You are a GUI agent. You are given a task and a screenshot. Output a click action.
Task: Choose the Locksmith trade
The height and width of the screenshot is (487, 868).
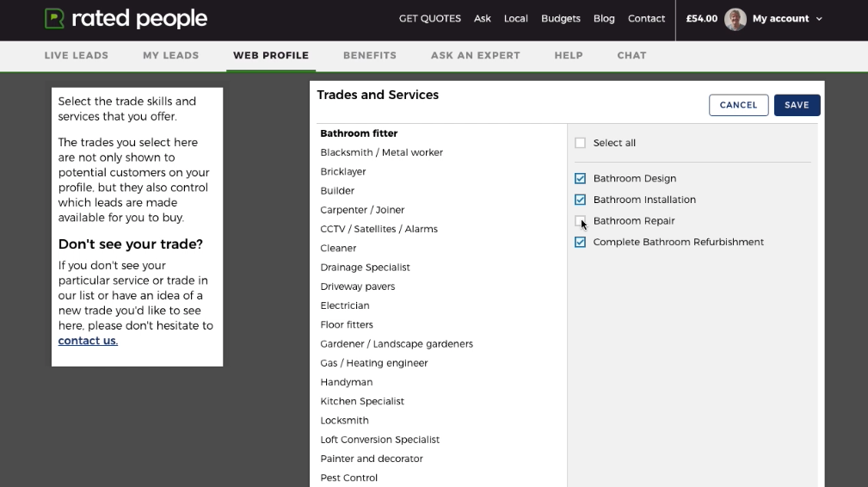(344, 421)
